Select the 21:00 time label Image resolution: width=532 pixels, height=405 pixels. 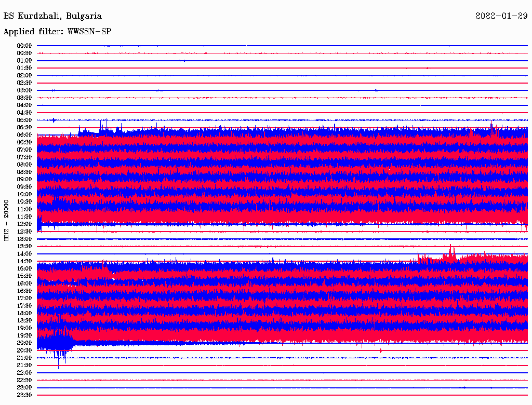[x=24, y=358]
